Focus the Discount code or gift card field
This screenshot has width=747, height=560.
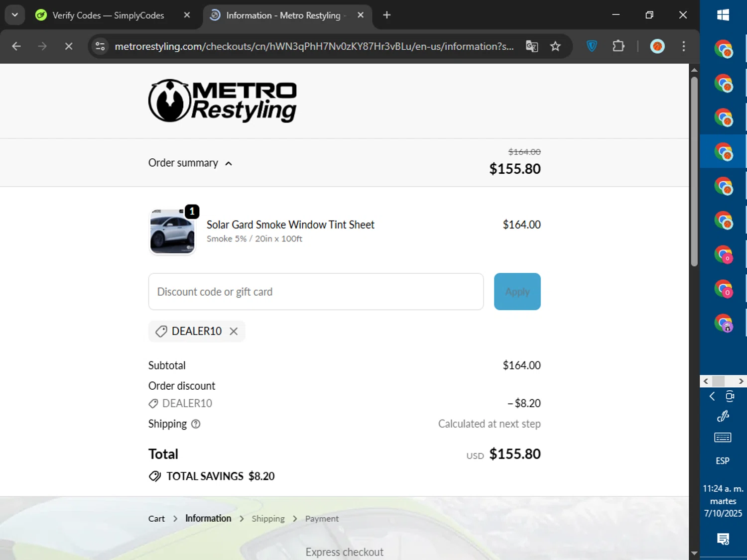coord(316,292)
